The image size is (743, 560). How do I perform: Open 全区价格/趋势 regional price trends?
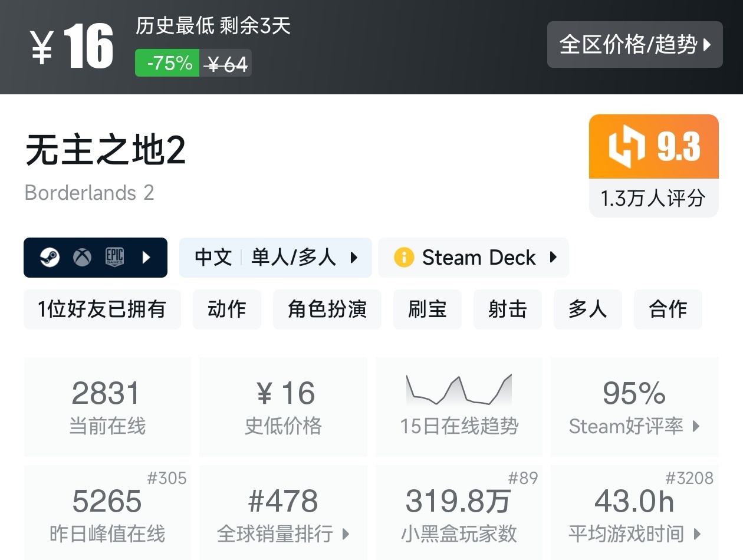(634, 45)
